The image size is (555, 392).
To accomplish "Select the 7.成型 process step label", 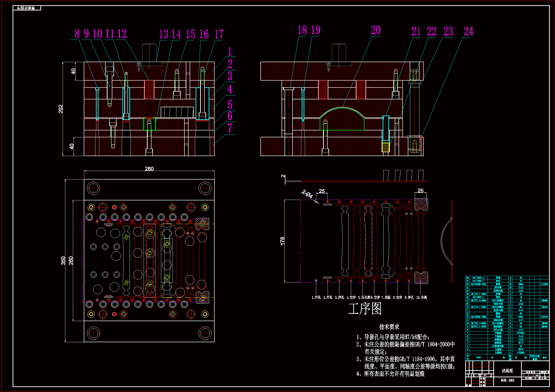I will click(386, 298).
